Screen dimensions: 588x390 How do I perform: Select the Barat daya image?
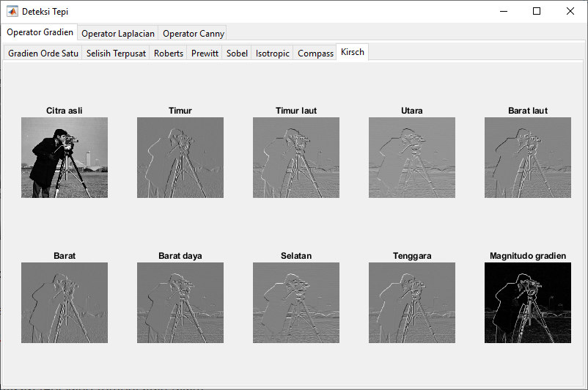[x=180, y=303]
